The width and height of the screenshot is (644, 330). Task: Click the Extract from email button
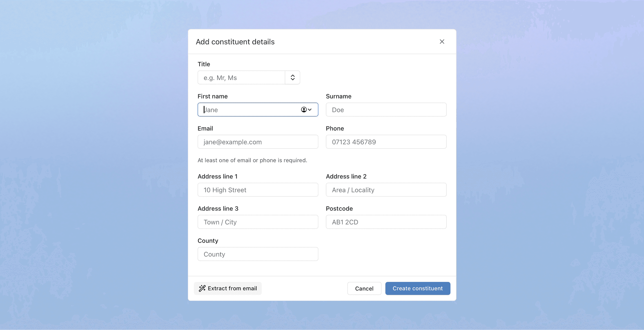228,288
